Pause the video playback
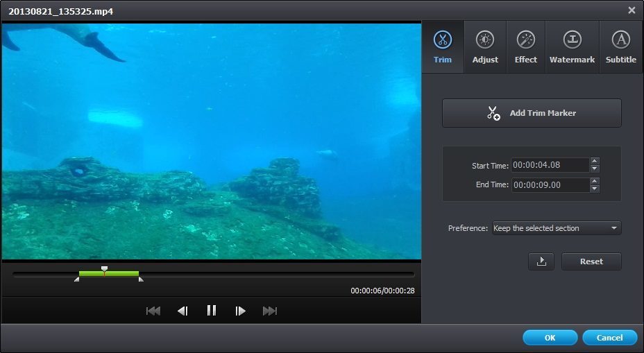 coord(212,310)
